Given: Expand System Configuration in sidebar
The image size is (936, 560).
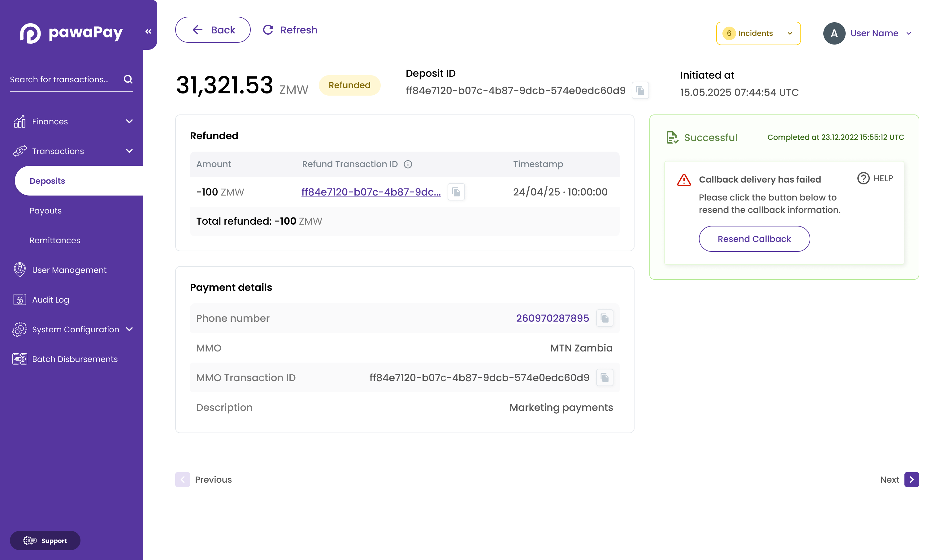Looking at the screenshot, I should (129, 330).
